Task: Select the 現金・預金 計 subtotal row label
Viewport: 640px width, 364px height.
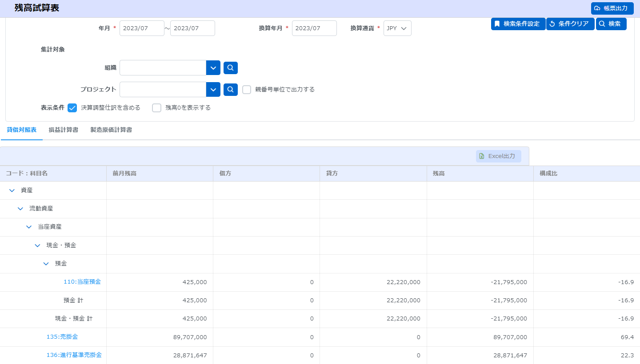Action: (x=74, y=319)
